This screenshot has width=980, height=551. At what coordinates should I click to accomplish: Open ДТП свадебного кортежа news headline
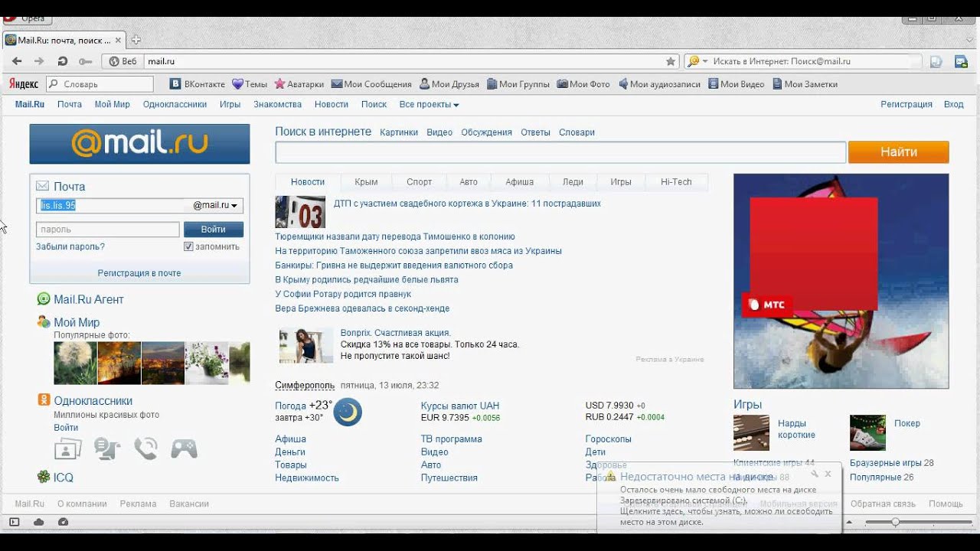click(467, 204)
